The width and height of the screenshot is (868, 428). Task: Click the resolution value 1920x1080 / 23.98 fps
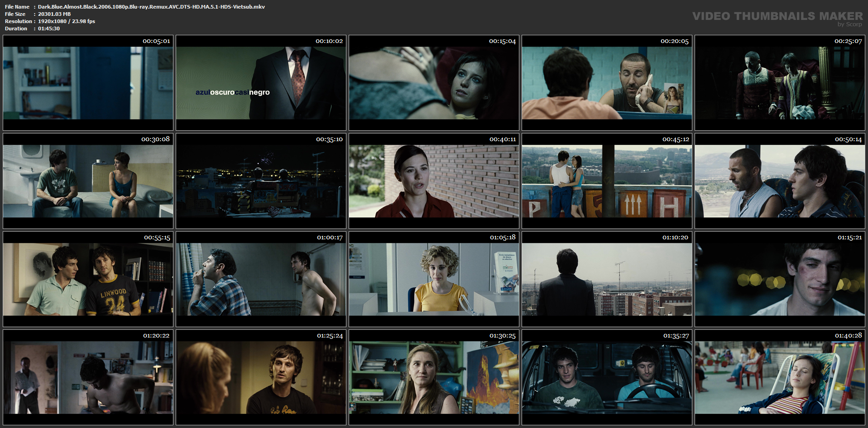point(67,21)
